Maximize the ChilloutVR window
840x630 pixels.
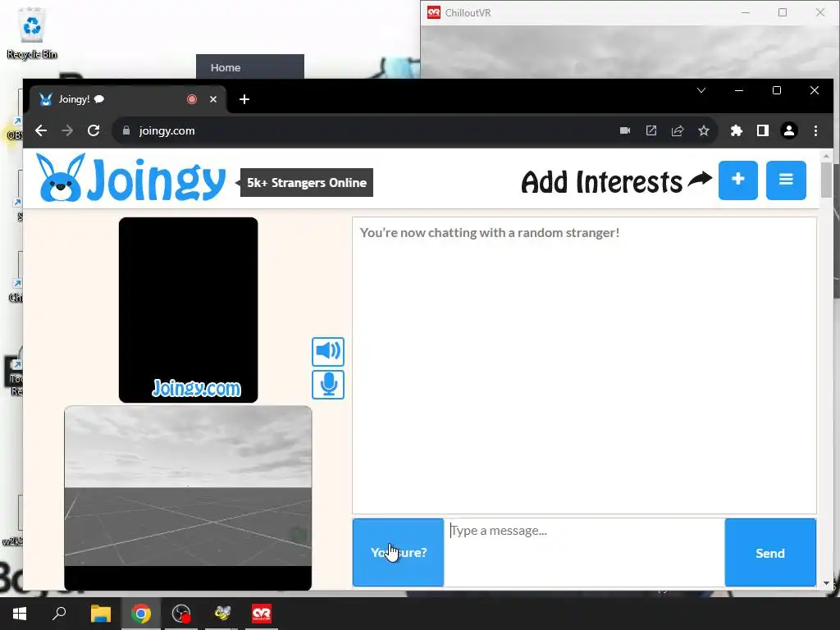783,12
